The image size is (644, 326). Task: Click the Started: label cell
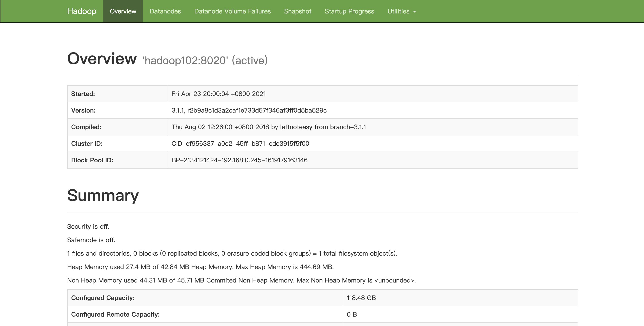pos(117,94)
